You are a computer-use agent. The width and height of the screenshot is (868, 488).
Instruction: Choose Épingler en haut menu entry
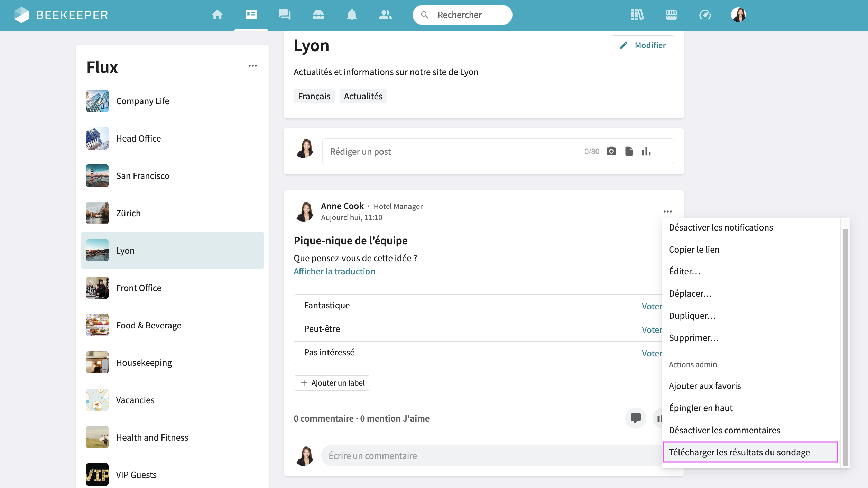click(701, 408)
